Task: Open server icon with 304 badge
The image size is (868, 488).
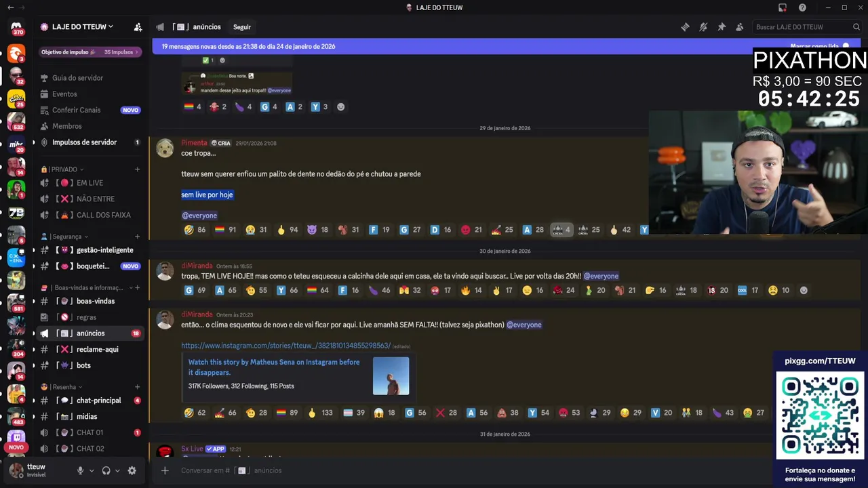Action: (x=16, y=348)
